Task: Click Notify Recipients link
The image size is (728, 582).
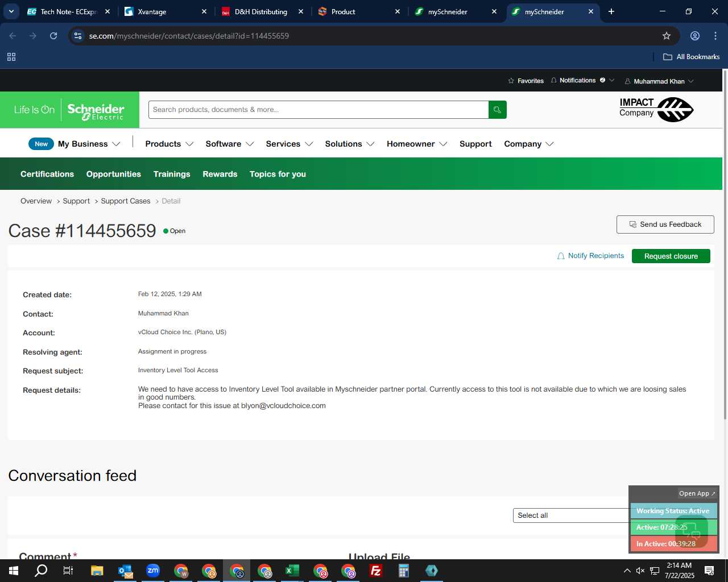Action: point(590,256)
